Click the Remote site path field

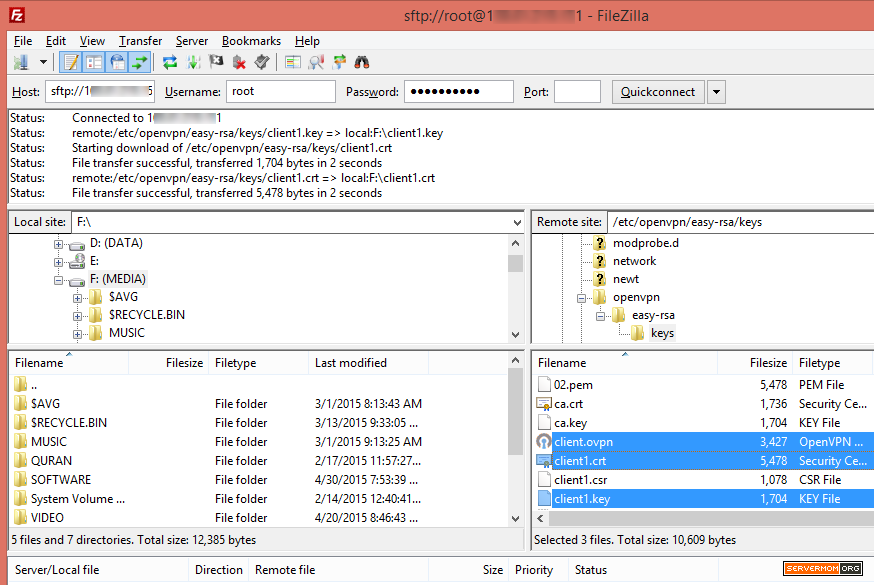[740, 222]
